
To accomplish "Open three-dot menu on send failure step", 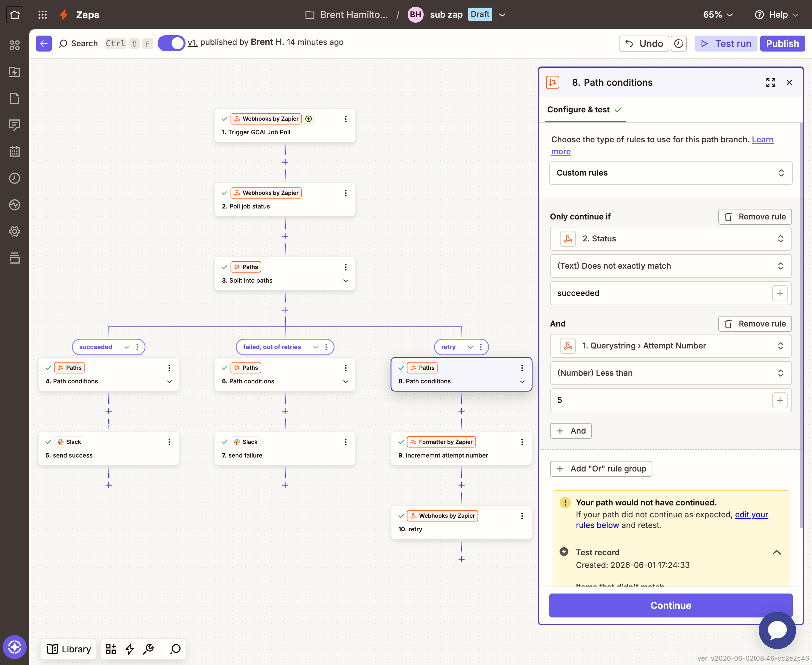I will pyautogui.click(x=345, y=442).
